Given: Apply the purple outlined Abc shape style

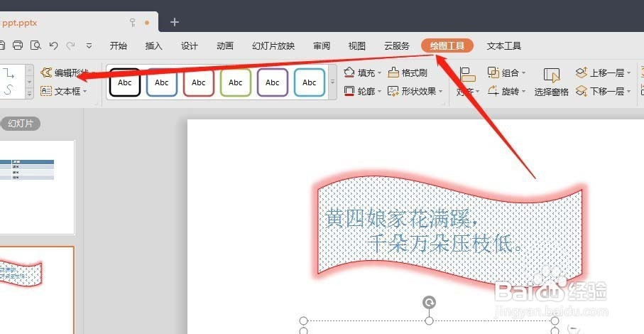Looking at the screenshot, I should (273, 82).
